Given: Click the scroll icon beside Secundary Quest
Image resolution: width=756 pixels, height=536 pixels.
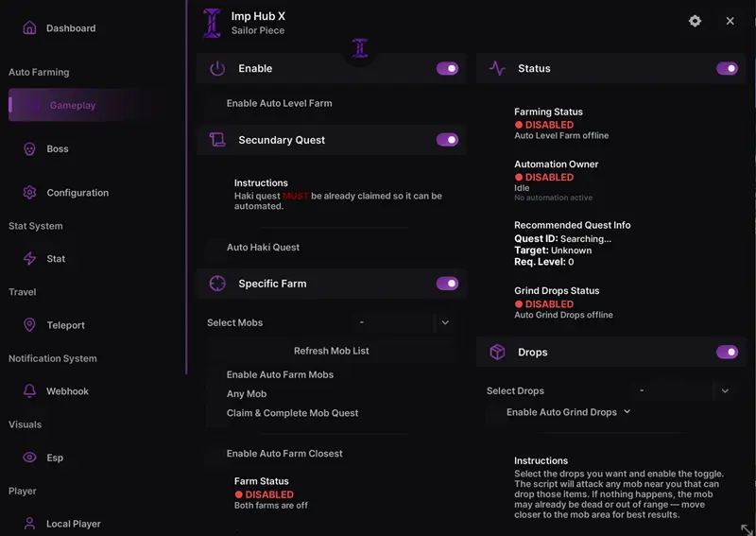Looking at the screenshot, I should pos(217,140).
